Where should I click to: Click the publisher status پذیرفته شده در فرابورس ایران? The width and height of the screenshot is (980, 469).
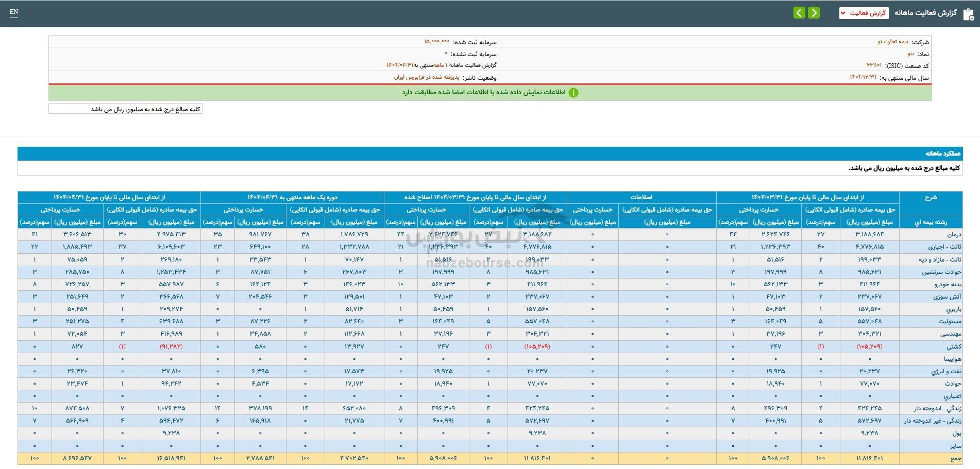point(426,77)
